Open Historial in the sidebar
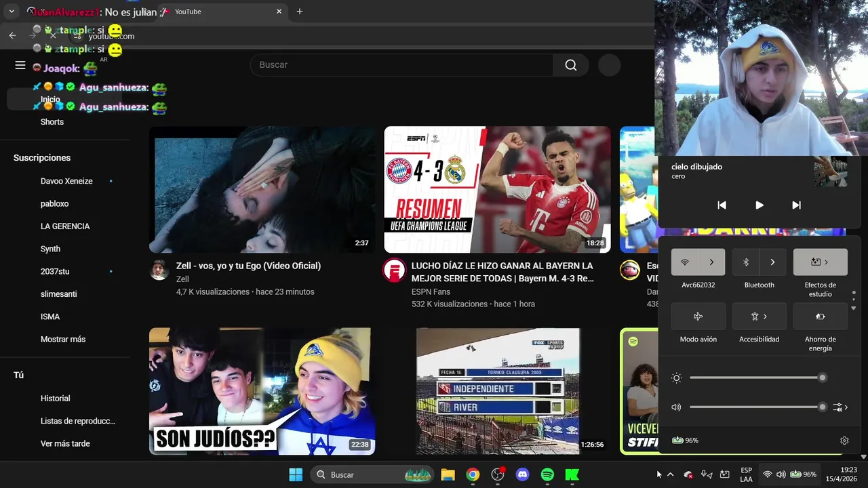 coord(55,399)
